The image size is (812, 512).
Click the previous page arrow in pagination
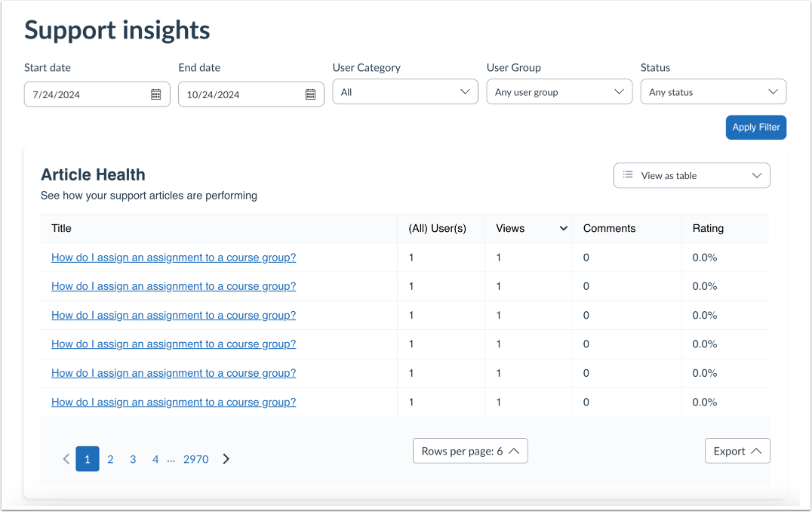click(66, 458)
